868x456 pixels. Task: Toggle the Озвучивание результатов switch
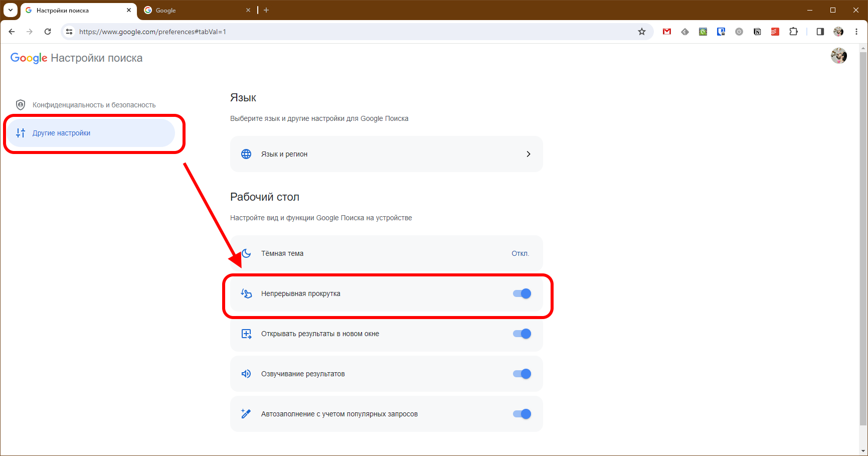coord(522,374)
